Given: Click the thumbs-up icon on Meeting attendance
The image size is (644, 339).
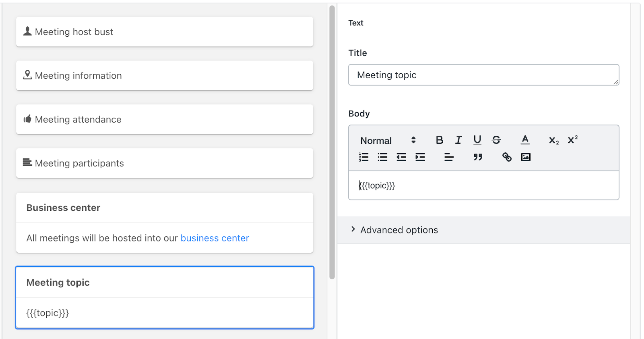Looking at the screenshot, I should (x=27, y=119).
